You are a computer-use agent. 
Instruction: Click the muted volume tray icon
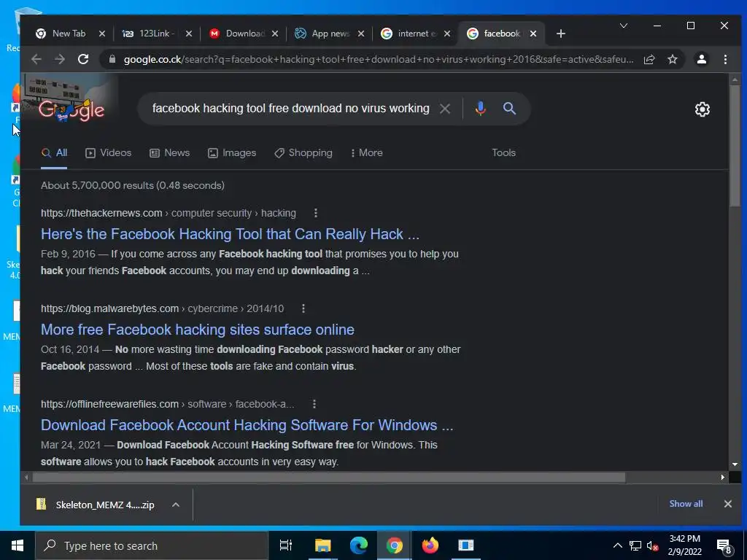(652, 545)
